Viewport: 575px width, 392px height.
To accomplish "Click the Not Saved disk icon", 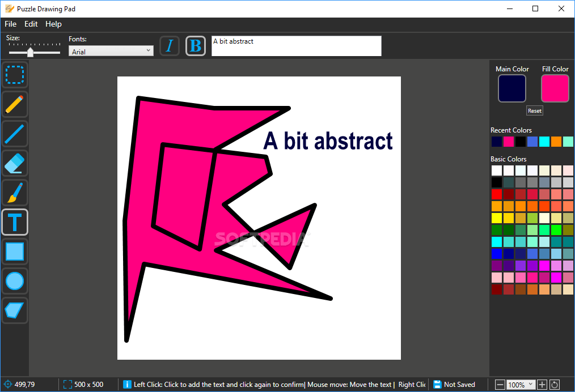I will 437,384.
